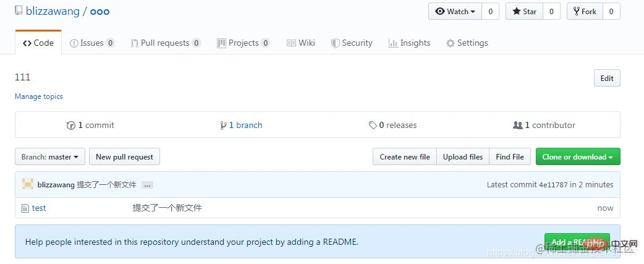This screenshot has height=264, width=644.
Task: Switch to the Issues tab
Action: [92, 43]
